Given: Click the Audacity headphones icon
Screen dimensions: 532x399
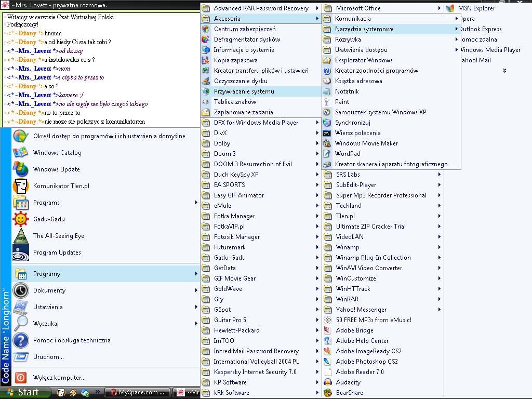Looking at the screenshot, I should [x=327, y=382].
